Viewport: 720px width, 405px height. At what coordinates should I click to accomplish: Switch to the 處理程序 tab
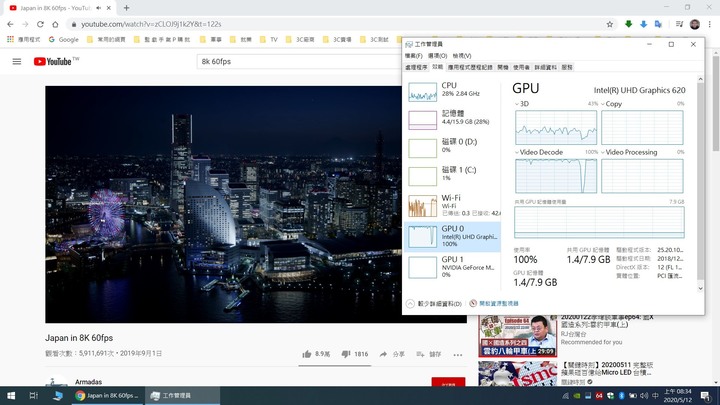[x=416, y=67]
